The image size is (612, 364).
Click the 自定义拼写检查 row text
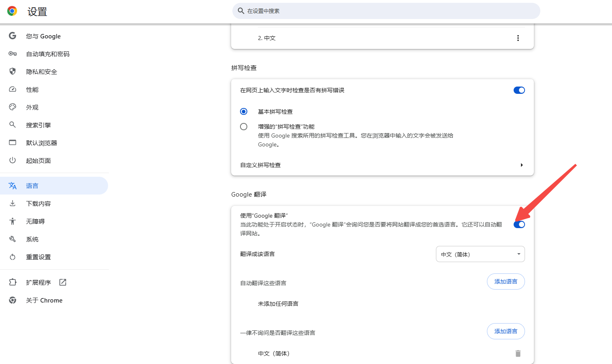click(x=260, y=165)
